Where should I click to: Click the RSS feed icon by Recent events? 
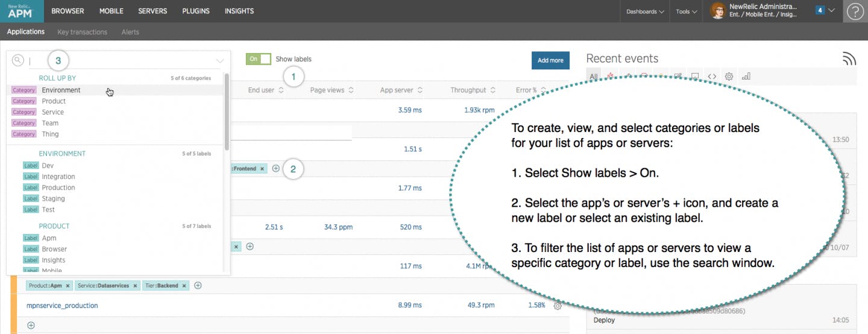(x=849, y=58)
